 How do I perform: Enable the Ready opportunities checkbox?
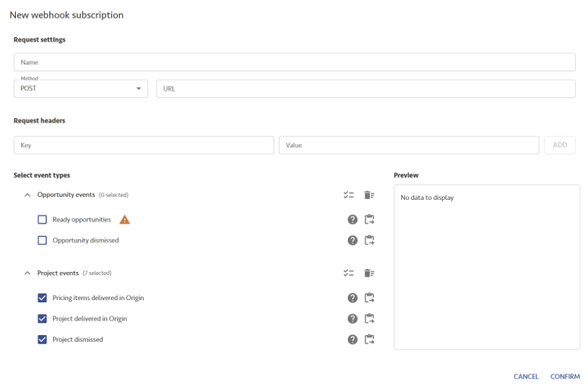click(43, 220)
